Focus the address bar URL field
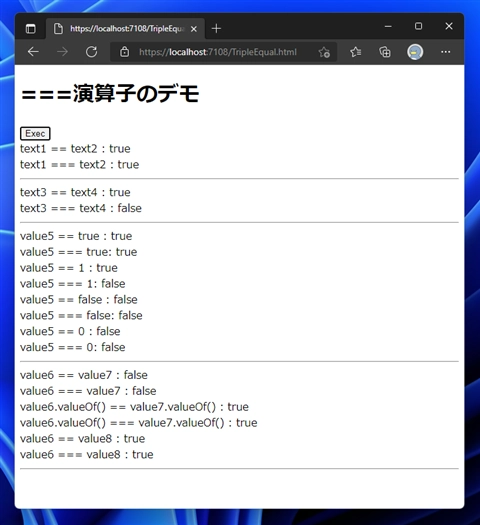This screenshot has width=480, height=525. pyautogui.click(x=218, y=52)
